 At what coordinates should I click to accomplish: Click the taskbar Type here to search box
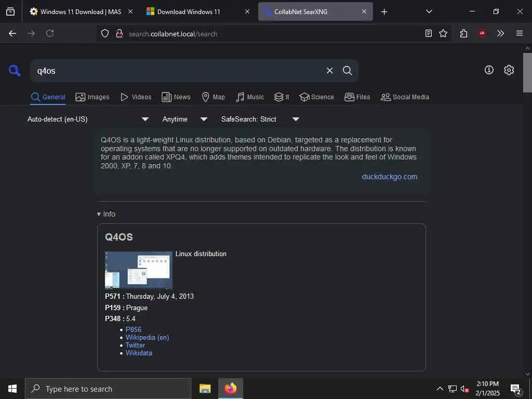[108, 389]
